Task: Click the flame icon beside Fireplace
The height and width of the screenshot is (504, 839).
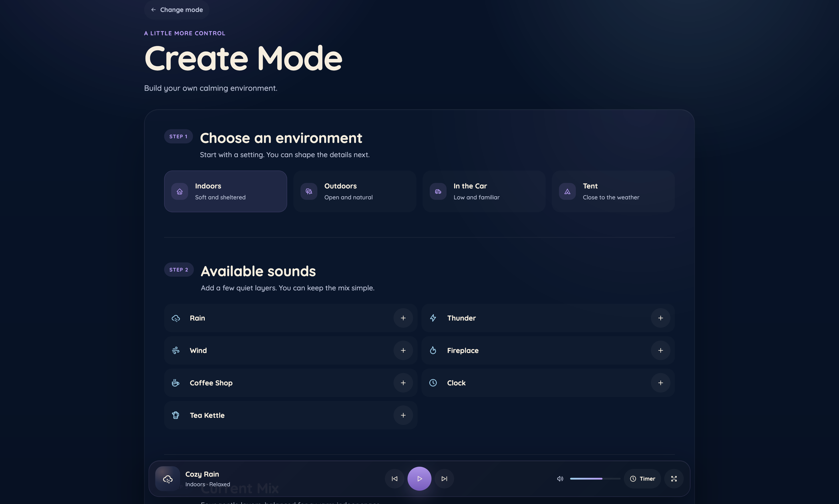Action: pyautogui.click(x=433, y=350)
